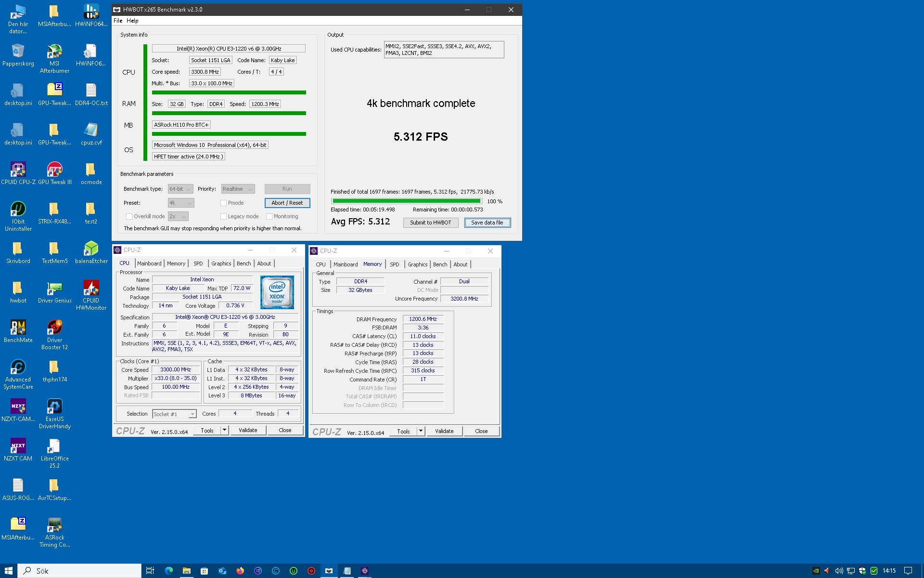Viewport: 924px width, 578px height.
Task: Click the benchmark progress bar at 100 %
Action: coord(407,201)
